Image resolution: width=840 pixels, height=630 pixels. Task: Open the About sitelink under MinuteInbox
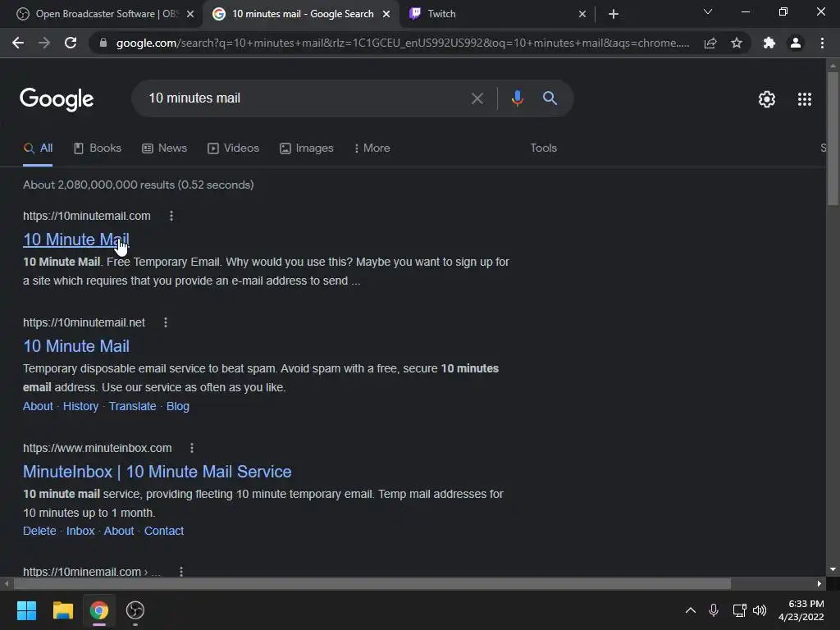click(119, 531)
